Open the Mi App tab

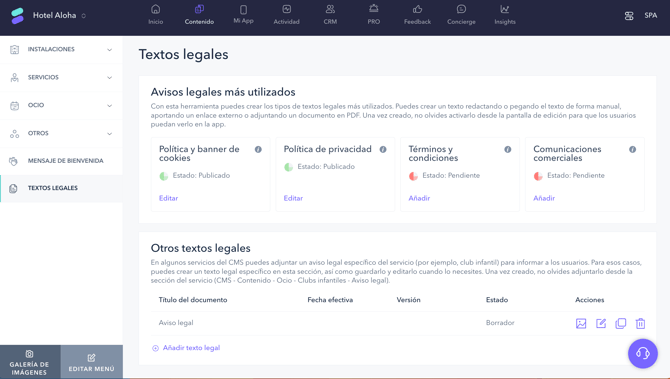243,15
